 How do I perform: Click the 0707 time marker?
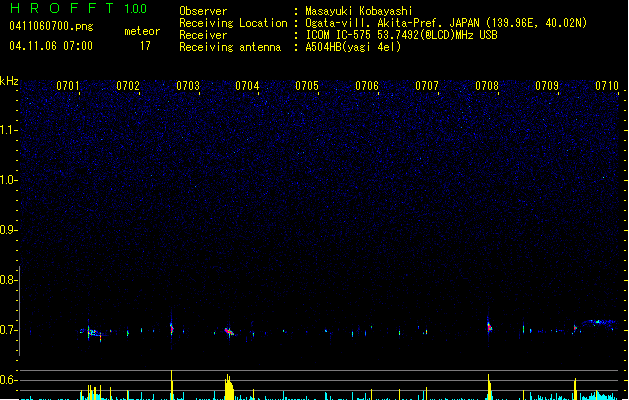427,86
